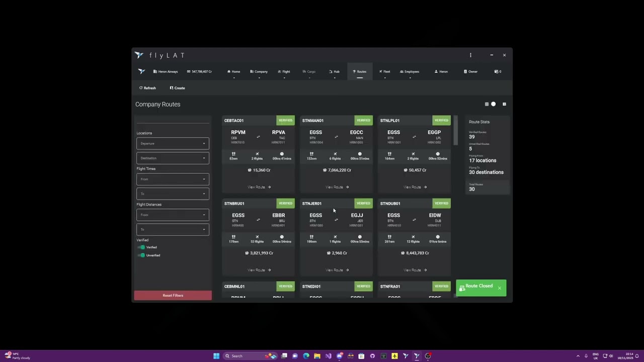This screenshot has width=644, height=362.
Task: Go to the Company tab
Action: (x=259, y=71)
